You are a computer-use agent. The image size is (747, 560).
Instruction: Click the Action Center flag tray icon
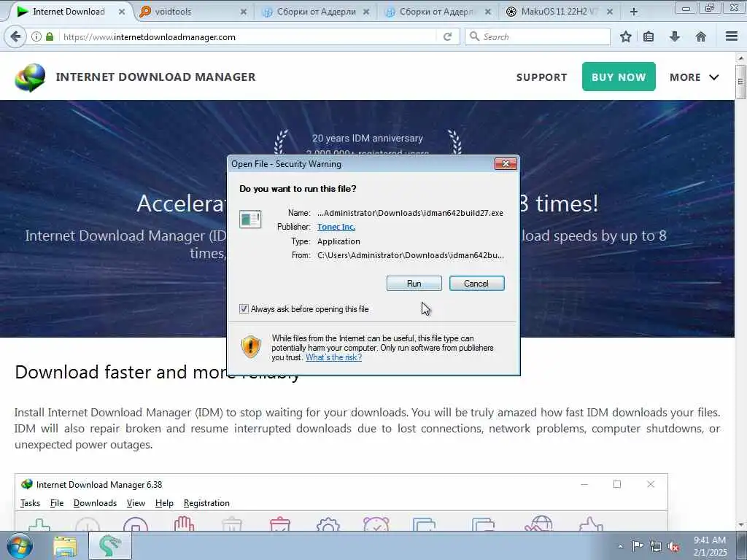tap(638, 546)
